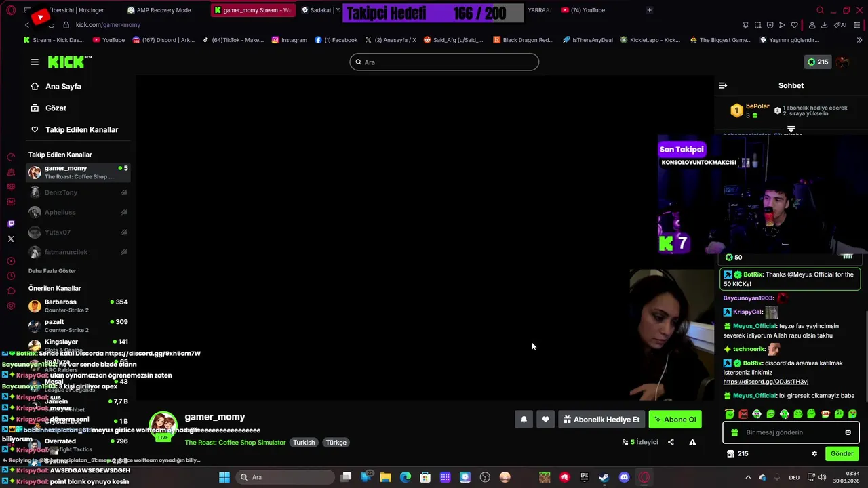Image resolution: width=868 pixels, height=488 pixels.
Task: Report stream with warning icon
Action: pyautogui.click(x=692, y=442)
